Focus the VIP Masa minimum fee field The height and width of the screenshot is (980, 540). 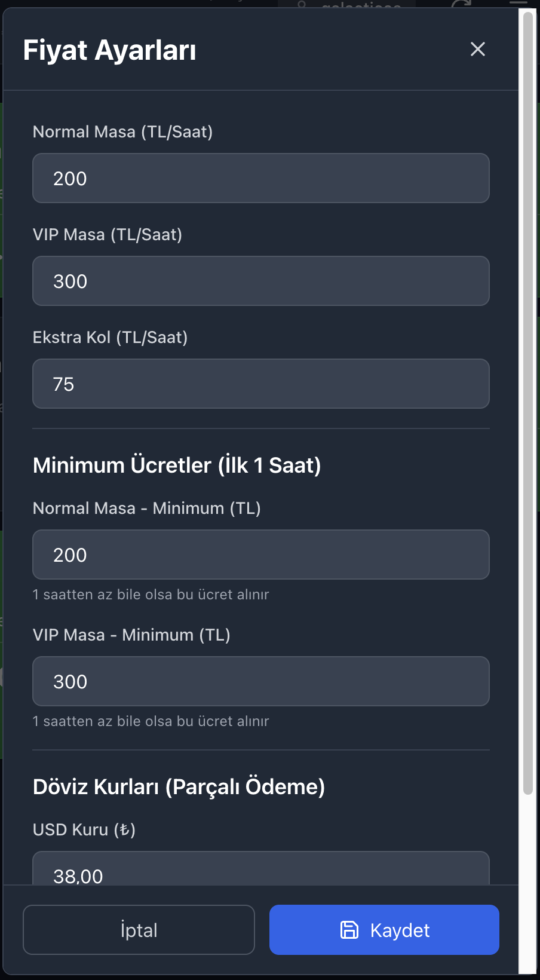[261, 681]
